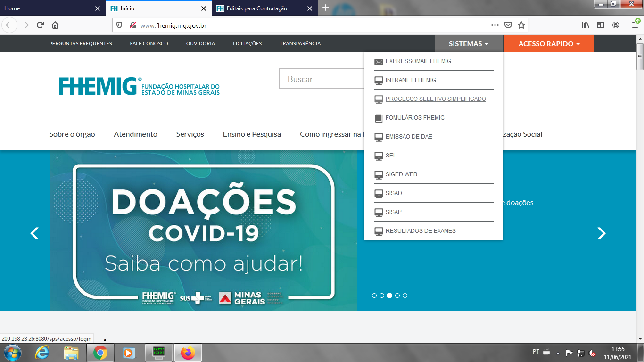This screenshot has width=644, height=362.
Task: Toggle the Firefox sidebar view
Action: tap(600, 25)
